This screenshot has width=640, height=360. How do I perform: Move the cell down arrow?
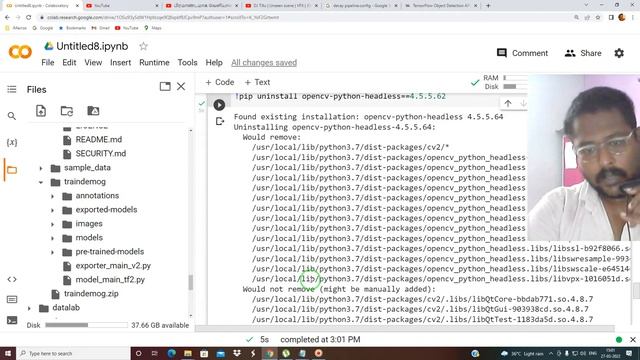tap(523, 104)
